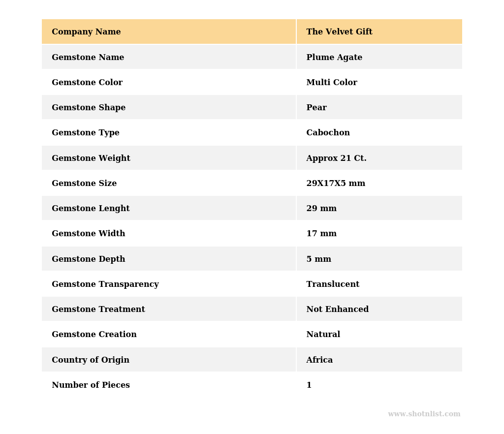Screen dimensions: 504x434
Task: Click the Number of Pieces label
Action: (x=91, y=385)
